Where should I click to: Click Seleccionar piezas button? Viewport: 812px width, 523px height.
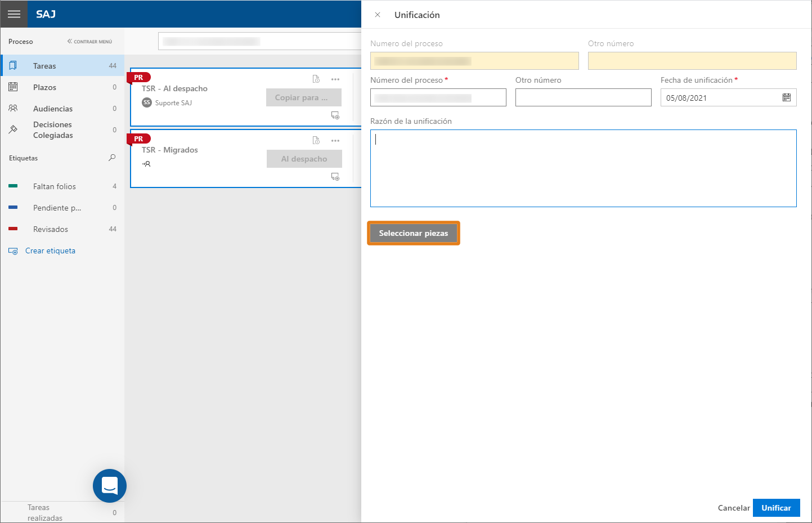(414, 233)
